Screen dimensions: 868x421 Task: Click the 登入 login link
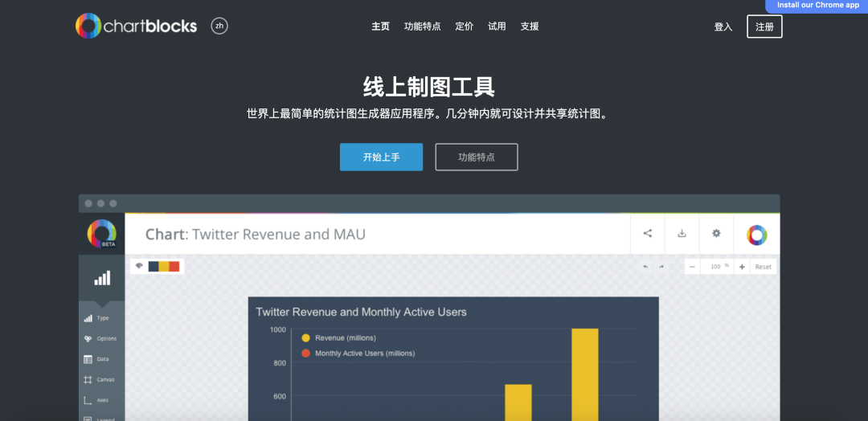723,27
